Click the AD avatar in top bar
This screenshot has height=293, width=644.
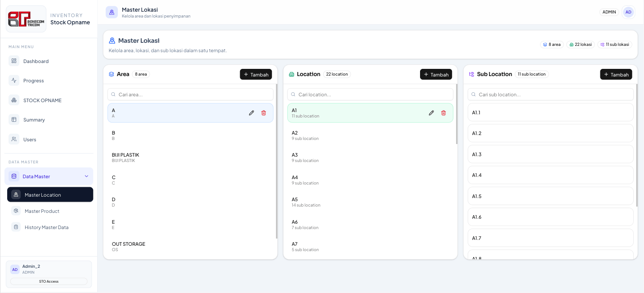tap(628, 12)
